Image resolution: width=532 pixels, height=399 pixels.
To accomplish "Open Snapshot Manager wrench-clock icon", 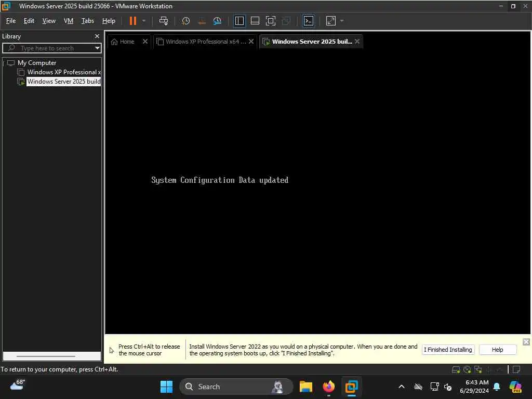I will [x=217, y=21].
